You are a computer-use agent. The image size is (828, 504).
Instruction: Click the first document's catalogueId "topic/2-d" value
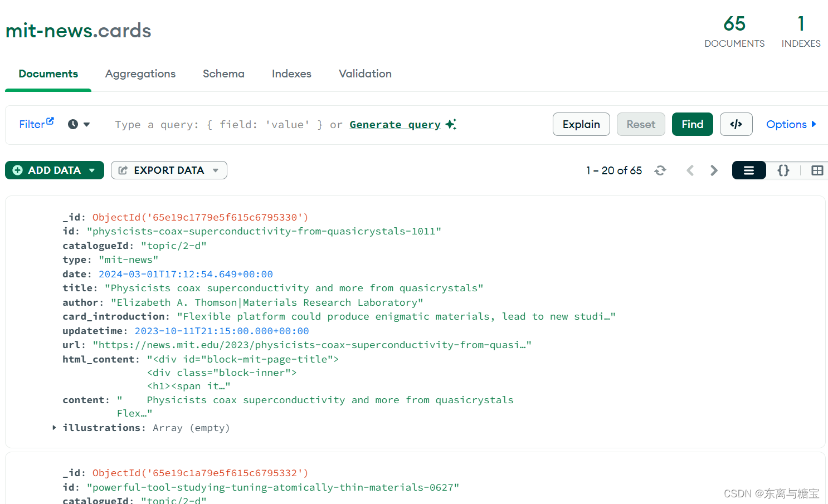174,246
